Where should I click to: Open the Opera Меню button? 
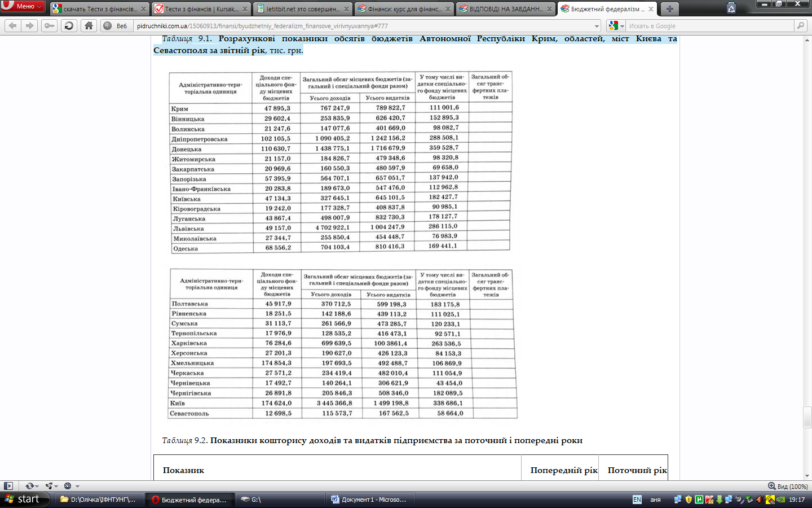pos(23,6)
